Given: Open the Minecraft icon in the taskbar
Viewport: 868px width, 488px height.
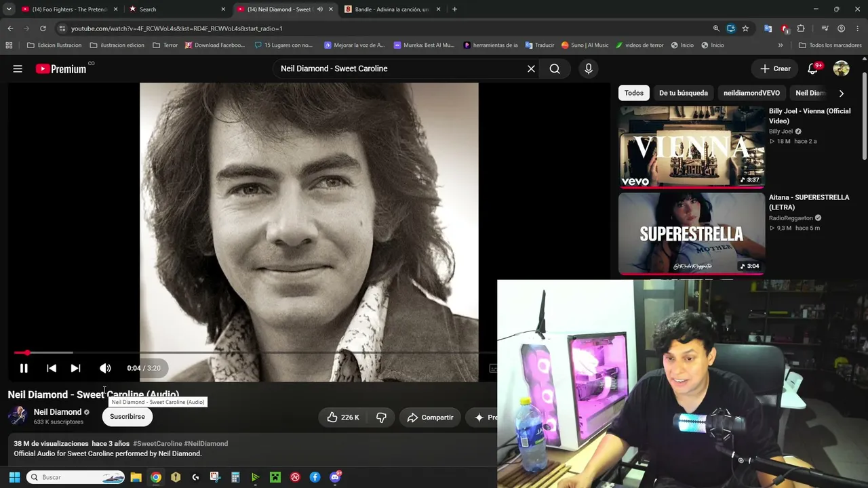Looking at the screenshot, I should (x=275, y=477).
